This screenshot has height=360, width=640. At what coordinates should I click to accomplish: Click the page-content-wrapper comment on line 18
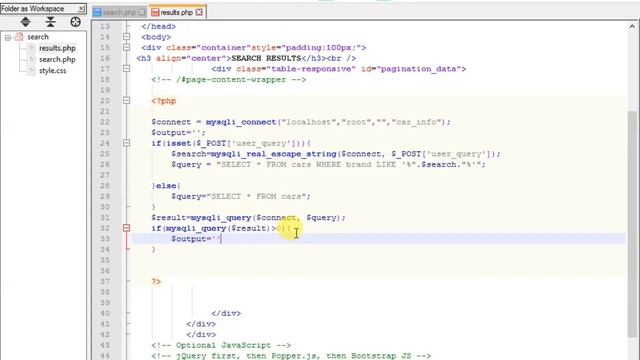tap(229, 80)
